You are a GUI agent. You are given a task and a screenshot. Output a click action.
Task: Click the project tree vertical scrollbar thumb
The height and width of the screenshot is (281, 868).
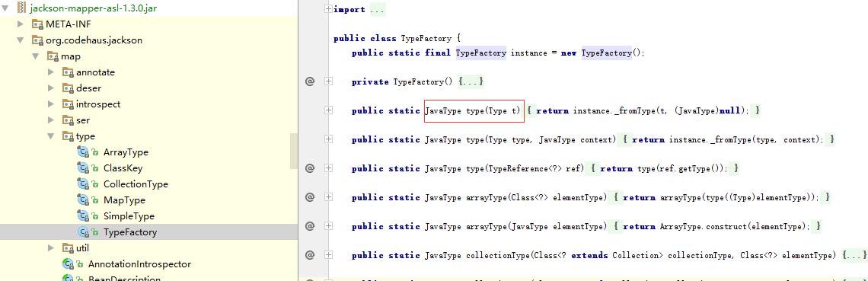pos(293,151)
